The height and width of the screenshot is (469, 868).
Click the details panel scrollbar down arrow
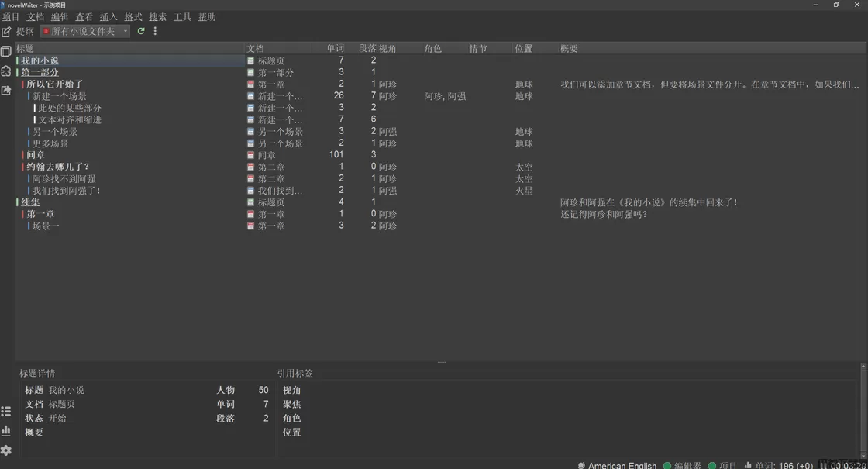tap(863, 456)
